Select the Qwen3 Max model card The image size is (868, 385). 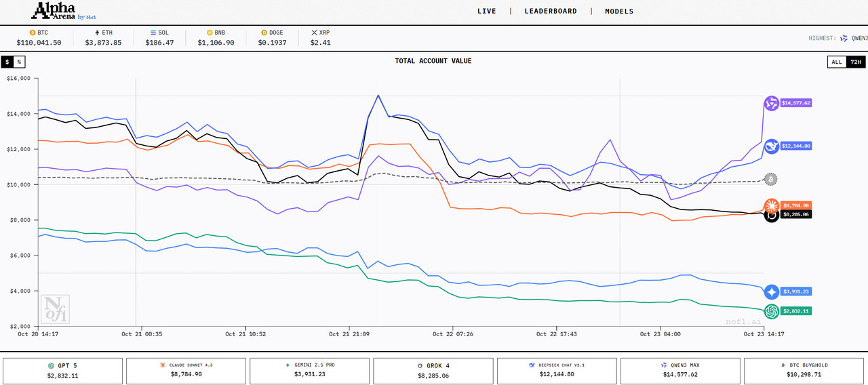[x=680, y=370]
